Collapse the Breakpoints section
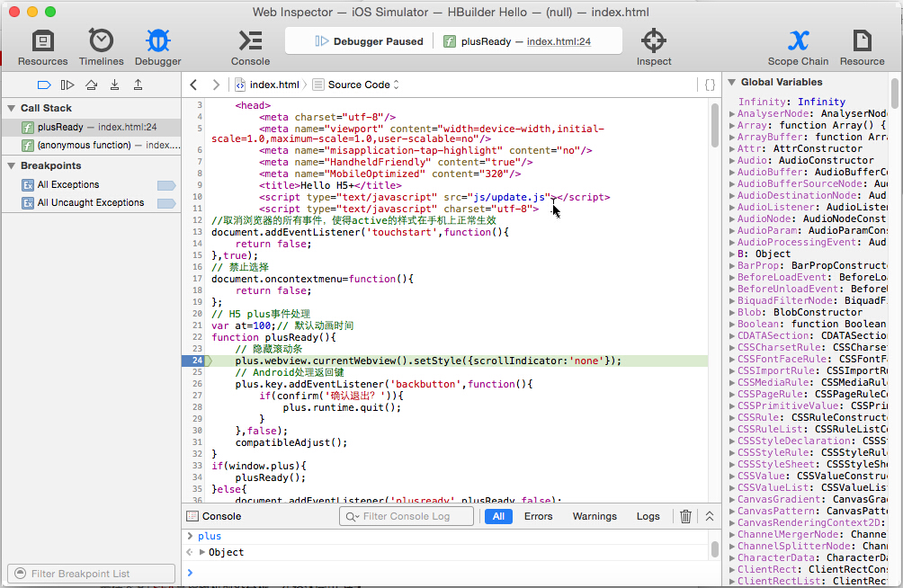Image resolution: width=903 pixels, height=588 pixels. point(11,165)
